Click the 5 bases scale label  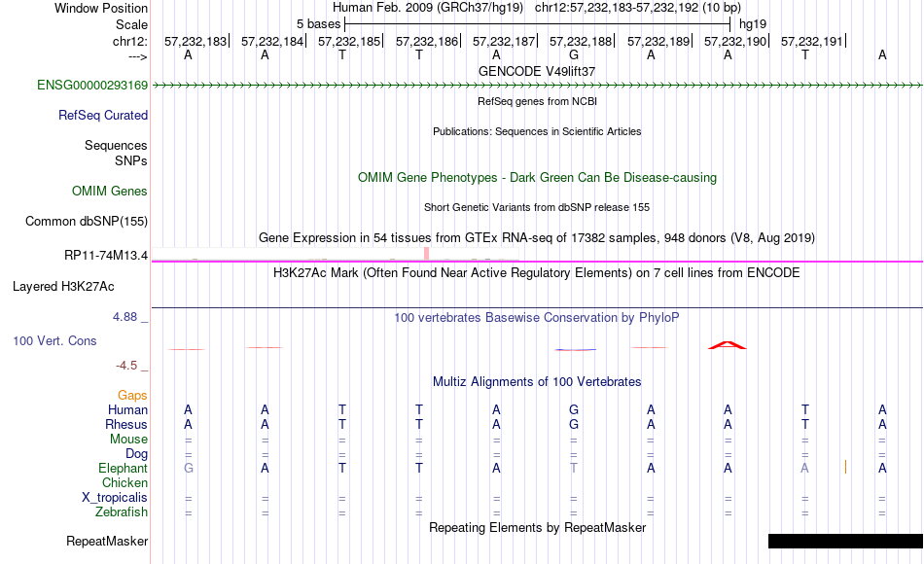pyautogui.click(x=318, y=24)
